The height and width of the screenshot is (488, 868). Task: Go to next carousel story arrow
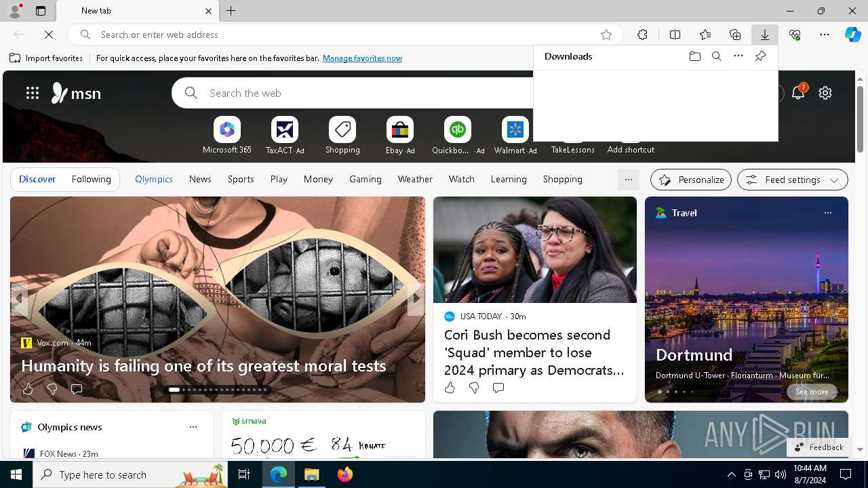416,298
